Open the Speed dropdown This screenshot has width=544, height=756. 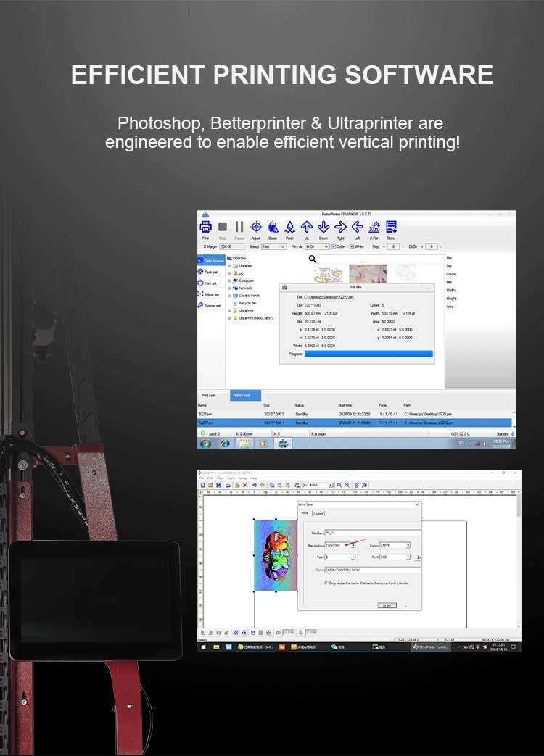tap(275, 246)
